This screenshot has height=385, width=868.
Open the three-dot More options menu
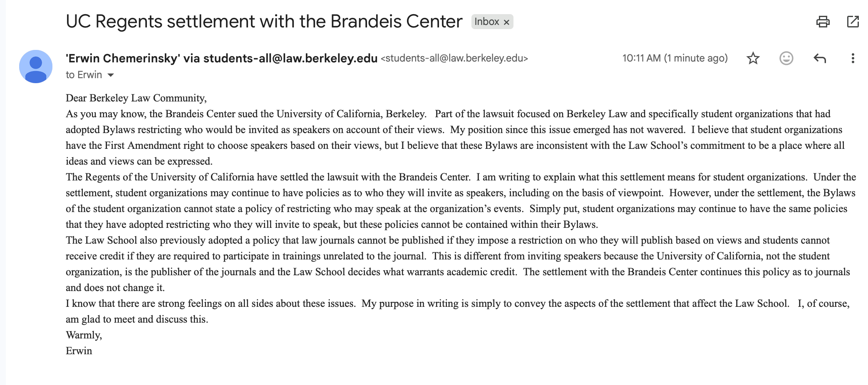coord(853,58)
